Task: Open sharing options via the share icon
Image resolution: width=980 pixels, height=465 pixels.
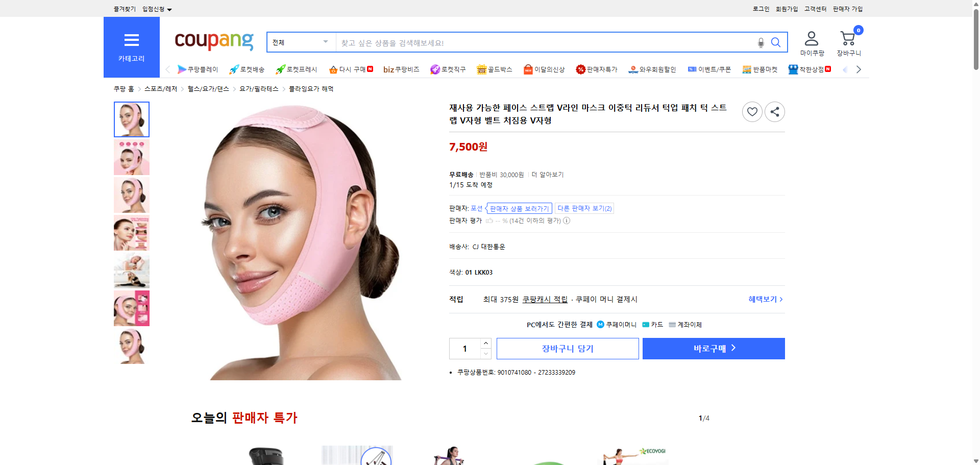Action: (774, 111)
